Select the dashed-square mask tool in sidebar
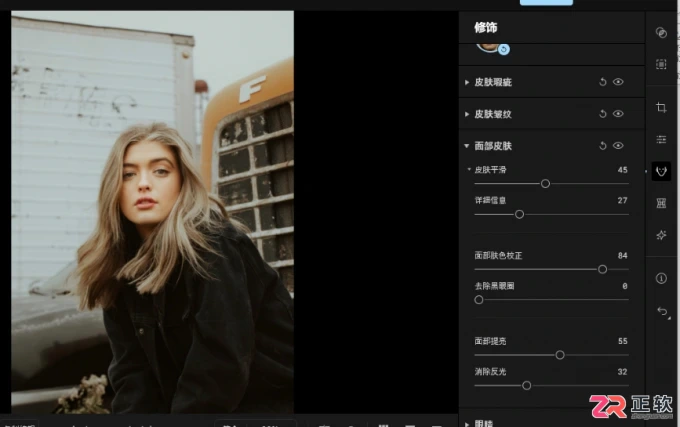This screenshot has height=427, width=680. point(661,64)
